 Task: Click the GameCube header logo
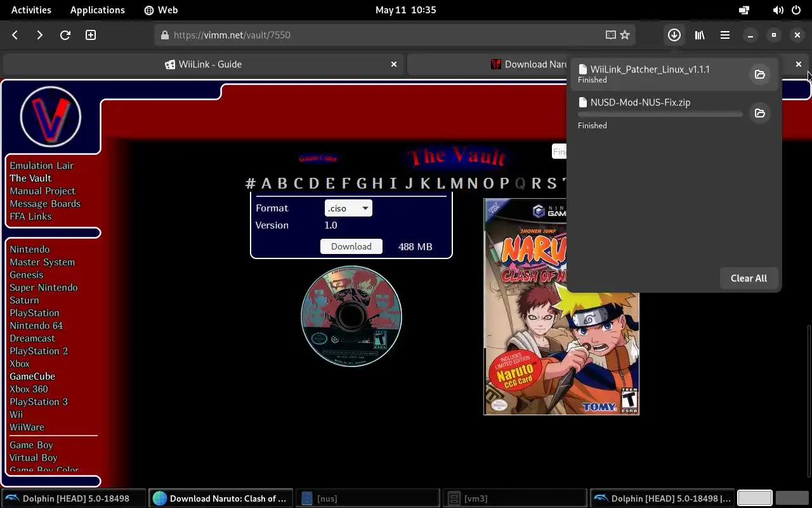point(318,157)
